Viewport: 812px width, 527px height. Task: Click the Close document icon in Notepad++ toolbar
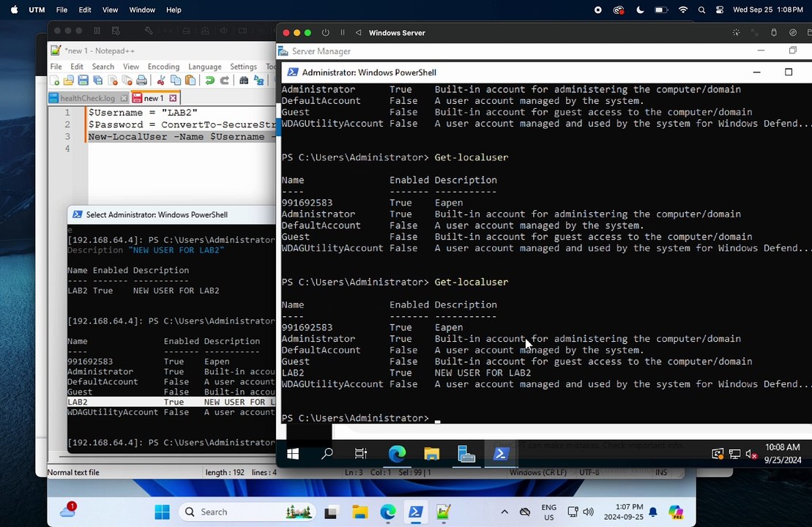pos(112,81)
